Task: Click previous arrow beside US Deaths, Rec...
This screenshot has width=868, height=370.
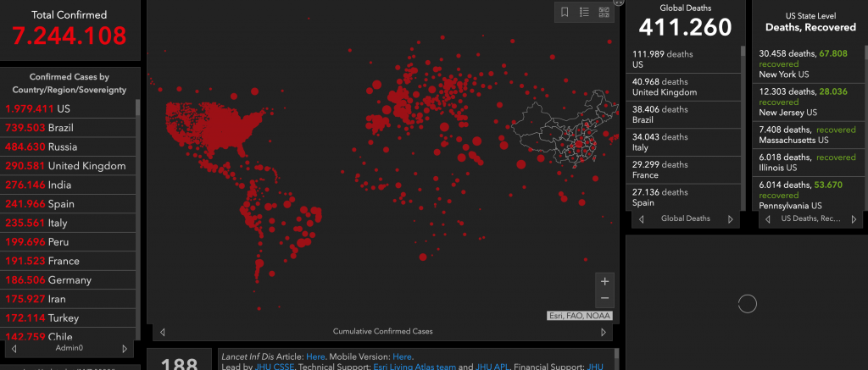Action: 766,219
